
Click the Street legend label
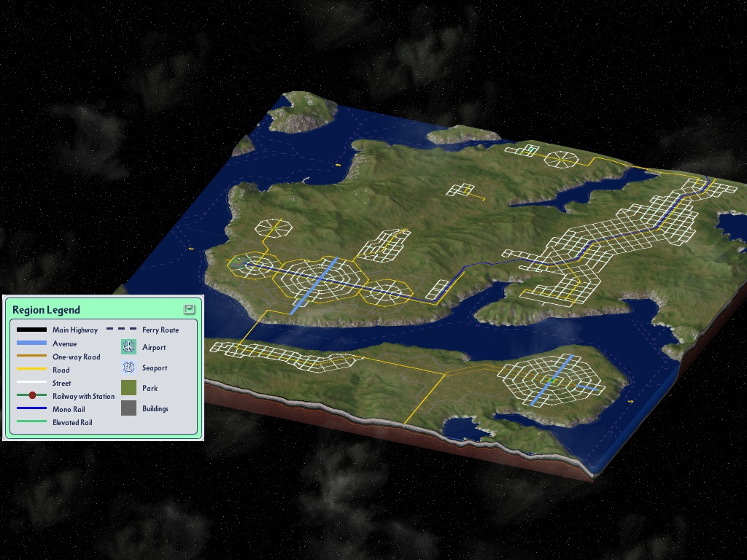click(61, 384)
